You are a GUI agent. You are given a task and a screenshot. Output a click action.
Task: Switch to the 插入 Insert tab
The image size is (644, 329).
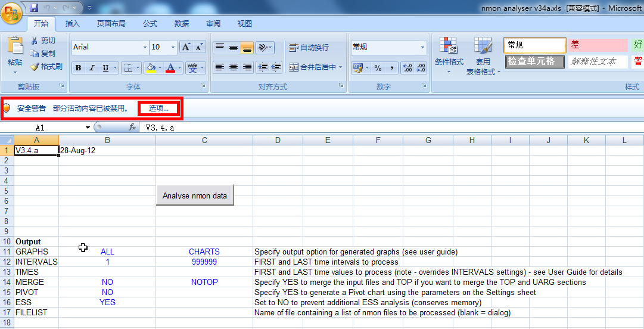(72, 24)
